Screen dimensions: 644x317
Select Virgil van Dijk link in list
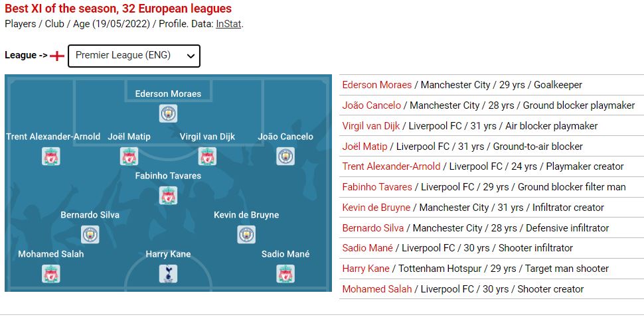[371, 126]
